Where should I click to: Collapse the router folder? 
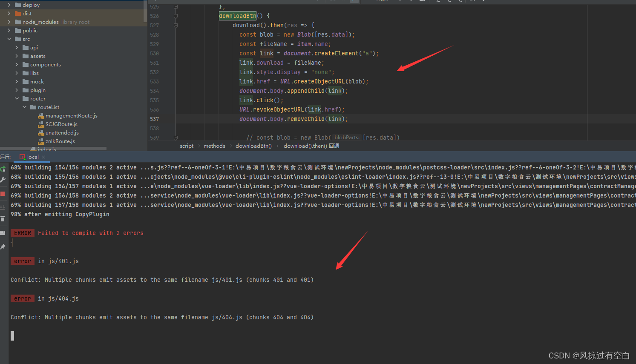coord(17,99)
